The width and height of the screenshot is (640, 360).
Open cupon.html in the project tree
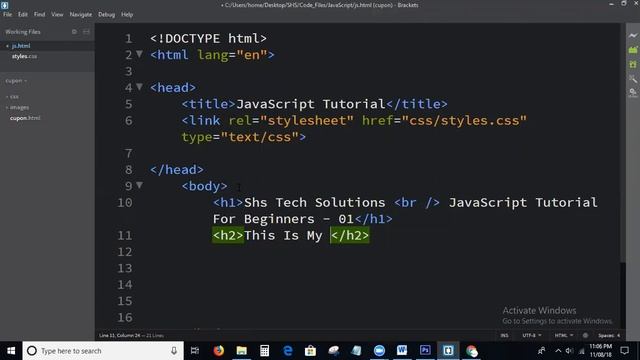point(25,118)
